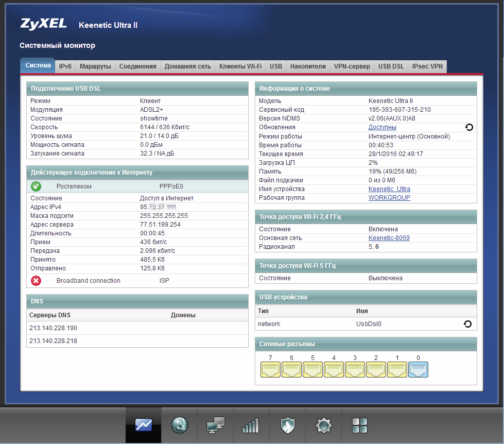Click the WORKGROUP link
Image resolution: width=504 pixels, height=444 pixels.
click(x=389, y=198)
